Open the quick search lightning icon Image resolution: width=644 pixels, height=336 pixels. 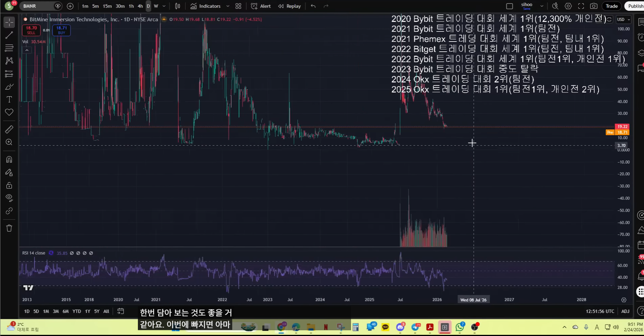click(x=555, y=6)
